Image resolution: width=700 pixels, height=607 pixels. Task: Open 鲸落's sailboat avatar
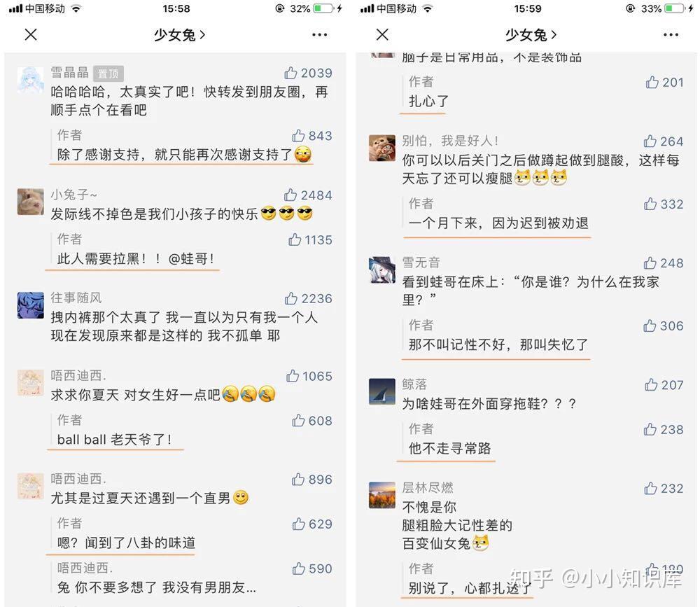pyautogui.click(x=382, y=391)
